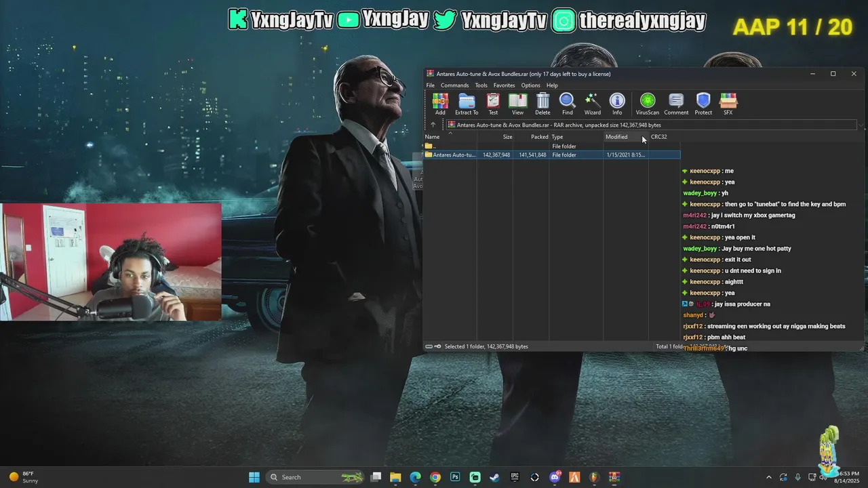
Task: Open Steam from the taskbar
Action: [x=495, y=477]
